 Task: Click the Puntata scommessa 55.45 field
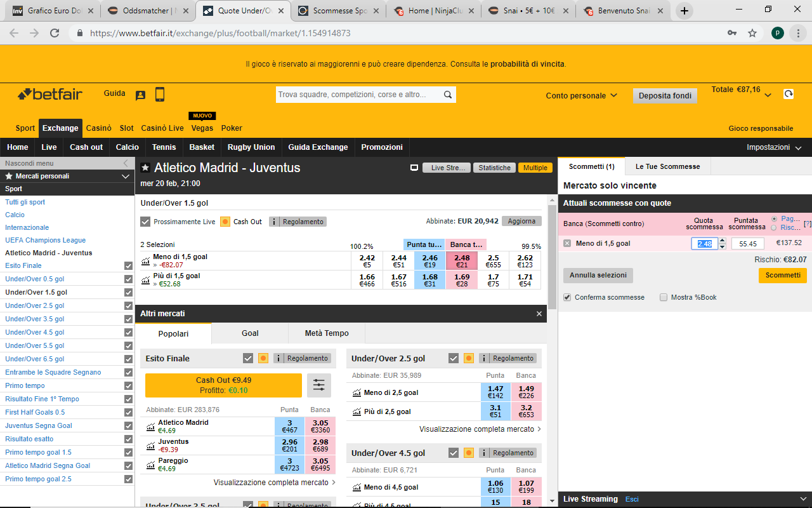tap(748, 243)
